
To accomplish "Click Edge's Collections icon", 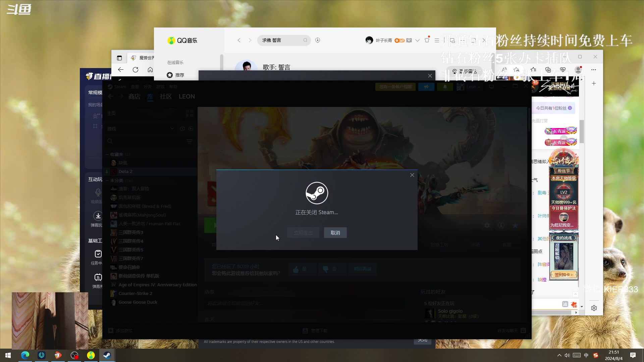I will pyautogui.click(x=548, y=70).
